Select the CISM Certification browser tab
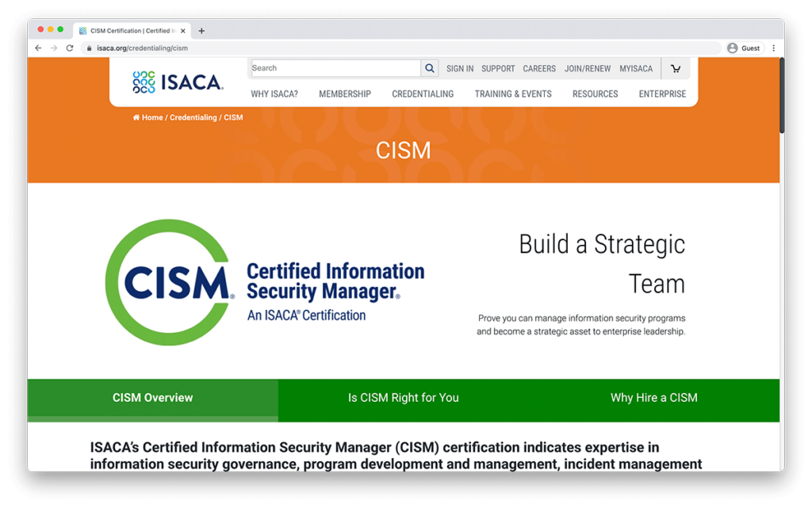The image size is (812, 508). coord(132,31)
